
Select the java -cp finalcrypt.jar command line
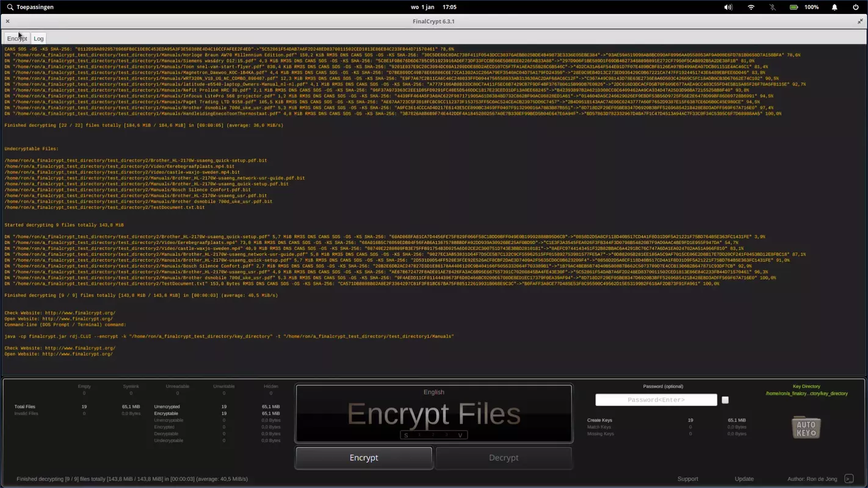229,336
